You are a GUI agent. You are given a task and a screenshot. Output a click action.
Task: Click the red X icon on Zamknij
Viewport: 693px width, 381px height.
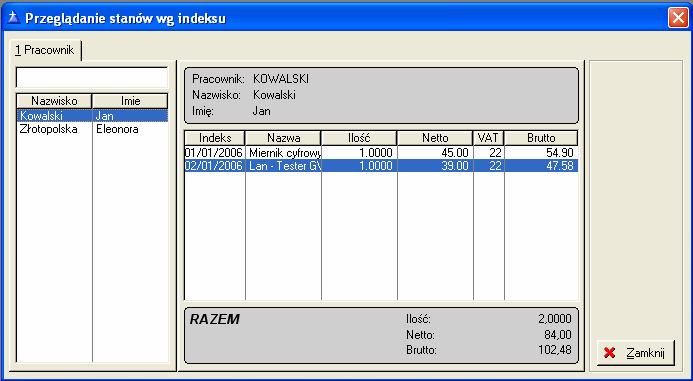point(609,353)
